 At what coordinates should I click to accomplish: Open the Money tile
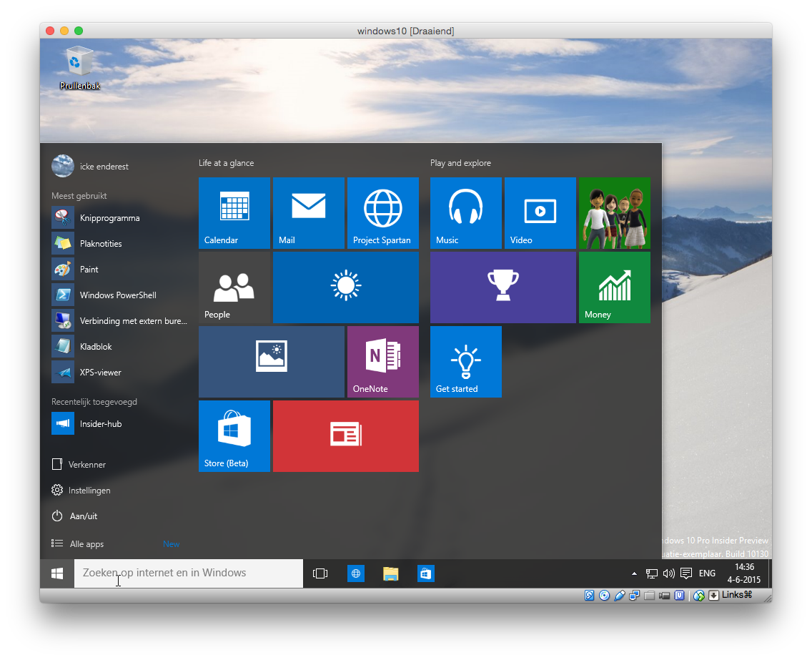click(x=615, y=287)
